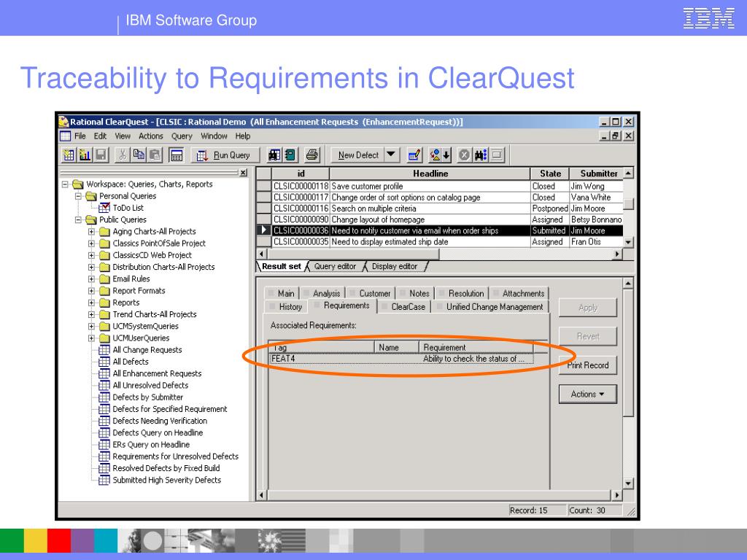Click the Cut scissors icon
The image size is (747, 560).
pos(123,155)
